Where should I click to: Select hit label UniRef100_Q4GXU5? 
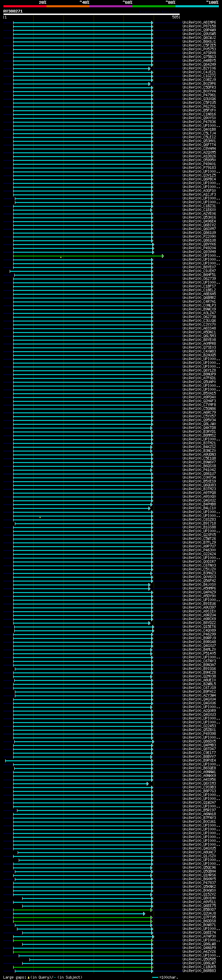point(199,848)
